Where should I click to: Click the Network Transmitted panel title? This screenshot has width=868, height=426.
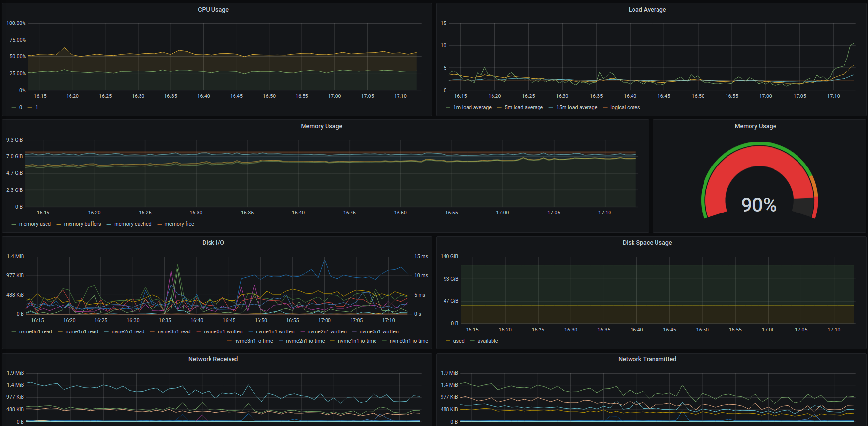(x=647, y=359)
